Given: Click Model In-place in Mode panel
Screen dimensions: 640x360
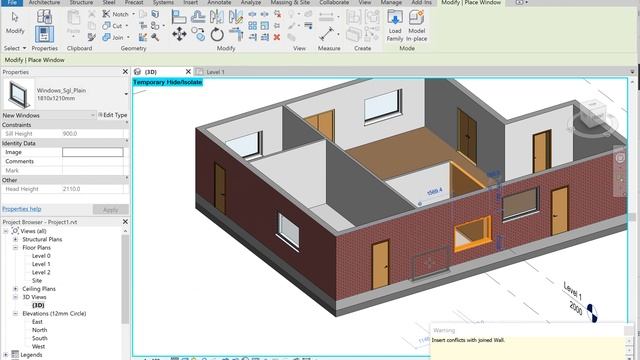Looking at the screenshot, I should point(416,26).
